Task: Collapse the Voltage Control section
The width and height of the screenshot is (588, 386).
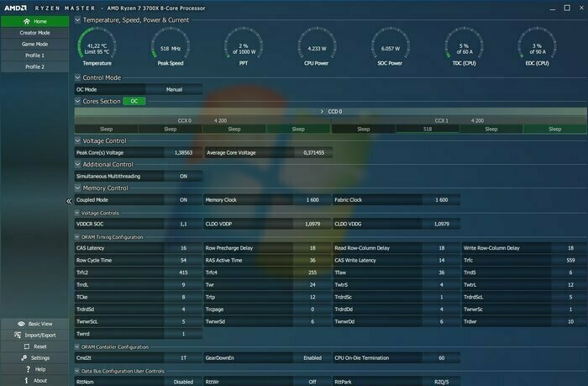Action: 77,140
